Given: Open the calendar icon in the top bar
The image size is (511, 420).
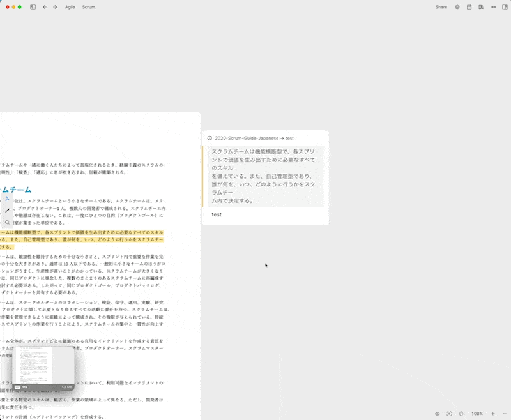Looking at the screenshot, I should pos(469,7).
